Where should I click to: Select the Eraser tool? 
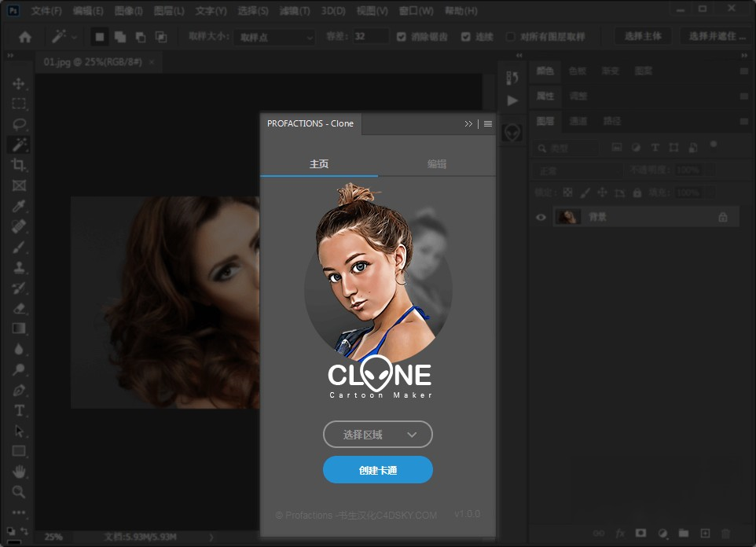(x=19, y=308)
